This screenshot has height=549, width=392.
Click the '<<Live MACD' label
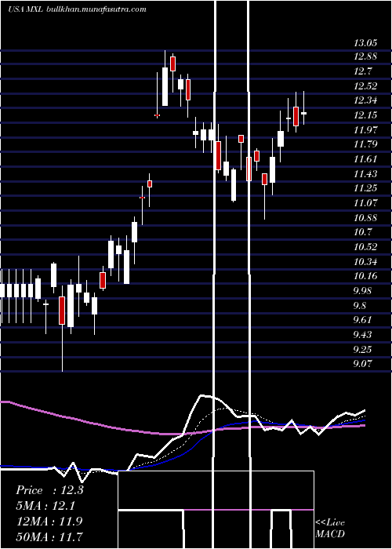330,528
